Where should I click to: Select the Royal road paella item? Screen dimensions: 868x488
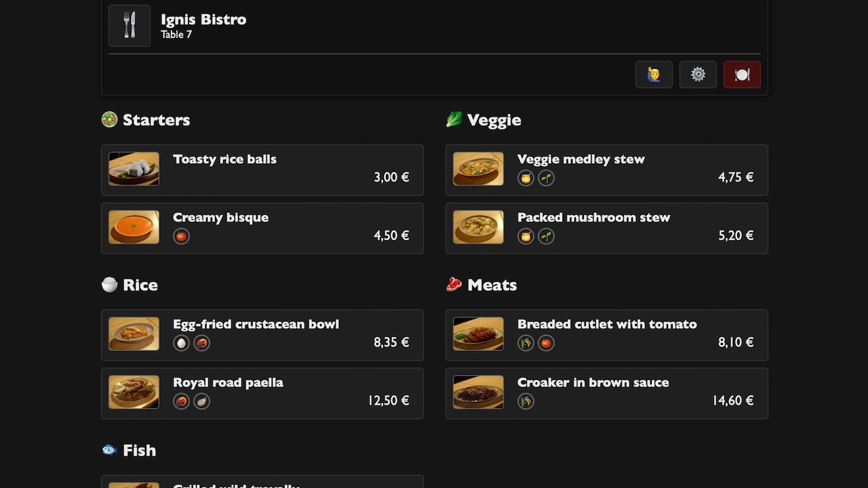pos(262,394)
